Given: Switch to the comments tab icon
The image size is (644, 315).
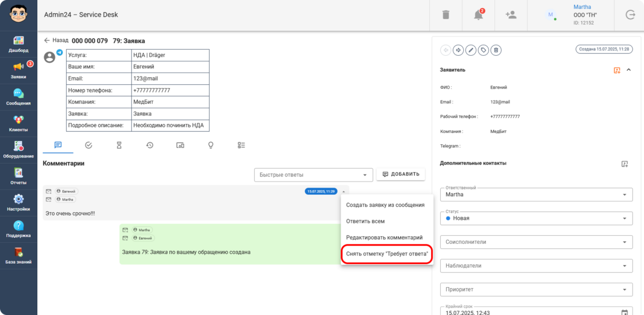Looking at the screenshot, I should [x=58, y=145].
